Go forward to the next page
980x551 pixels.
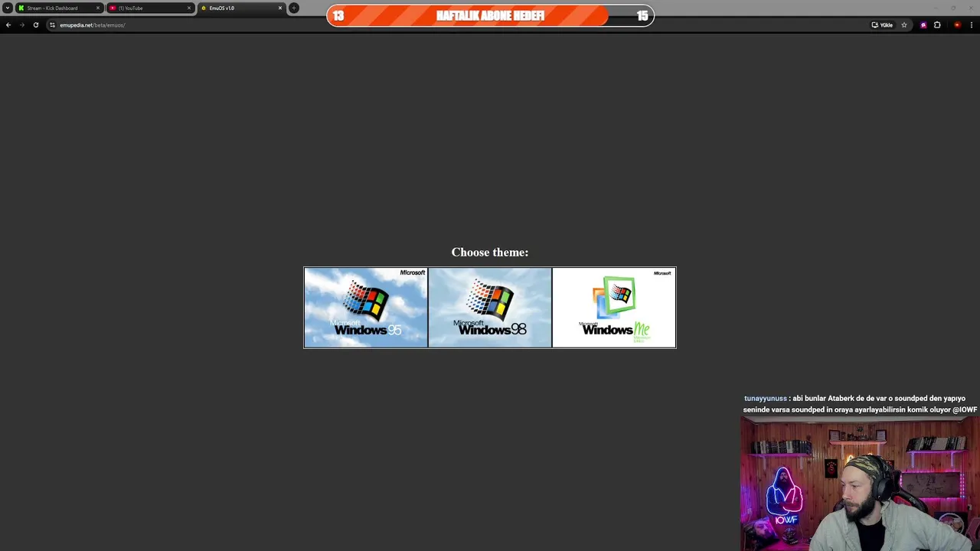pyautogui.click(x=22, y=25)
